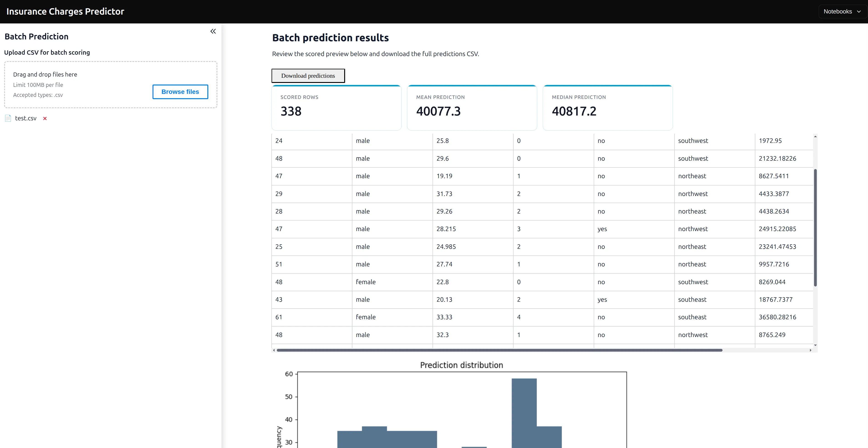Select cell with charge 8627.5411

[x=784, y=176]
